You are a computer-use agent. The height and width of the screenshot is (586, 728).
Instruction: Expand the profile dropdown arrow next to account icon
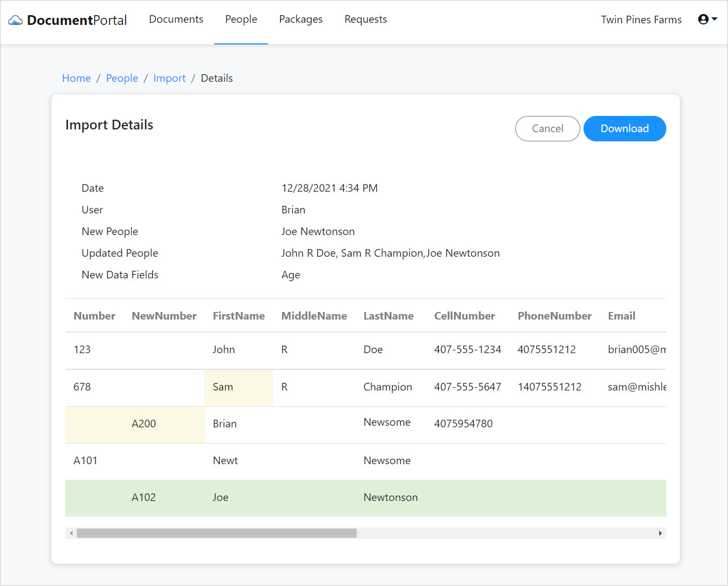click(715, 19)
